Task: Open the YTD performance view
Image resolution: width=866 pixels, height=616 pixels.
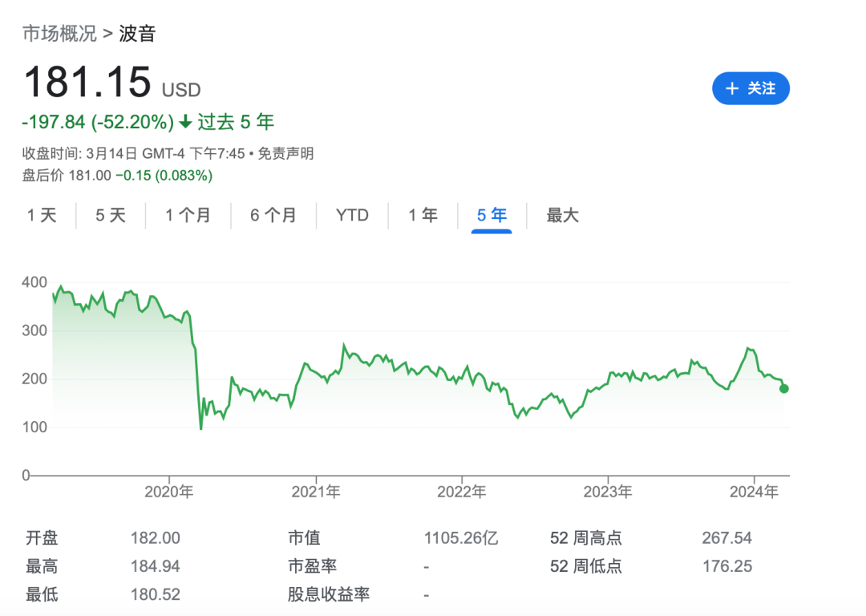Action: pos(351,215)
